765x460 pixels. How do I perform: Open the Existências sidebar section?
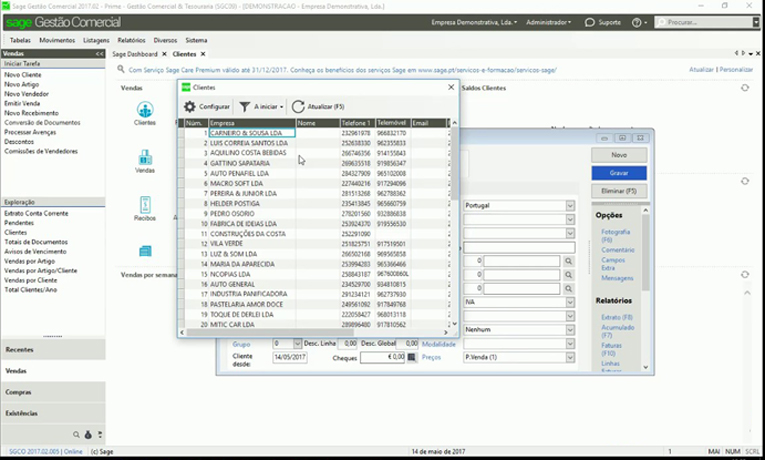pos(53,413)
